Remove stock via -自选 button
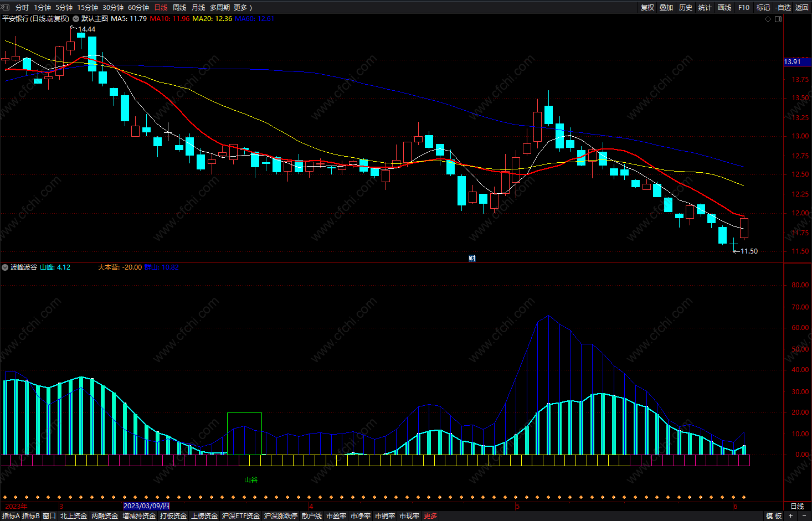 point(783,7)
